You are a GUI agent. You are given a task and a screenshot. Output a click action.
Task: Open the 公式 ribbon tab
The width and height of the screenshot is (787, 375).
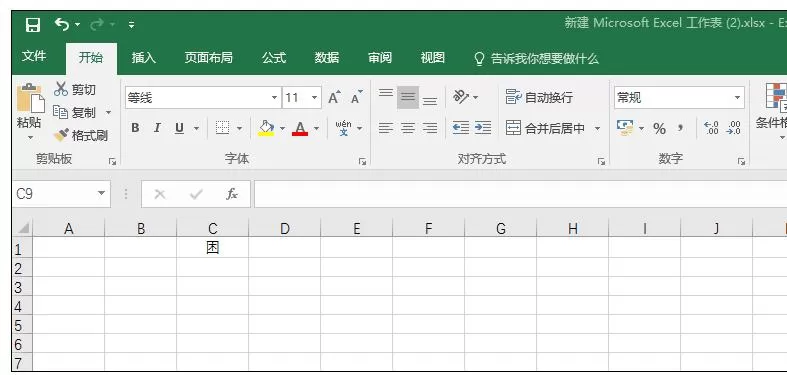274,58
